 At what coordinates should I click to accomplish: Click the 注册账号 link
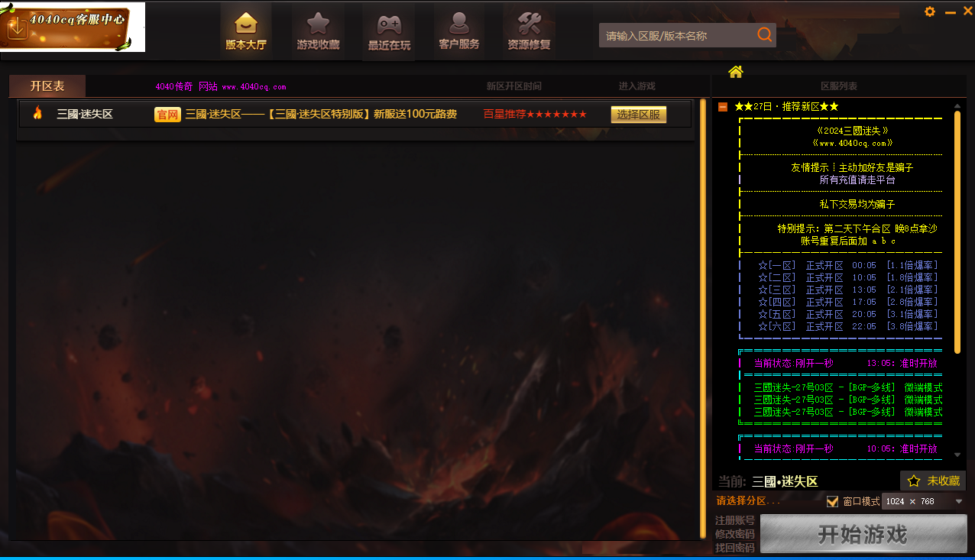coord(734,520)
